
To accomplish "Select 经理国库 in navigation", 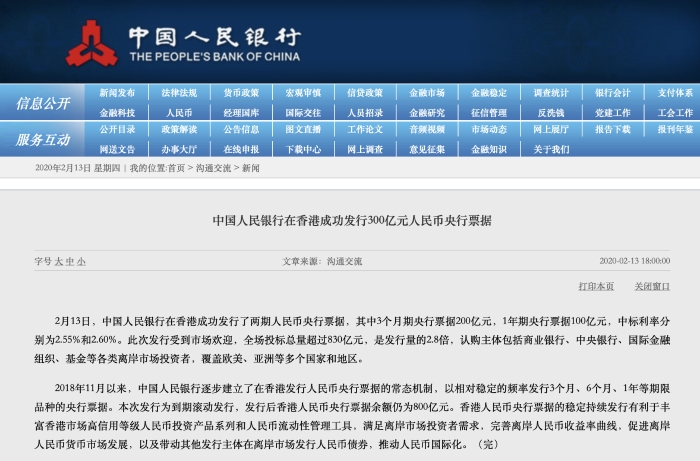I will click(x=241, y=113).
